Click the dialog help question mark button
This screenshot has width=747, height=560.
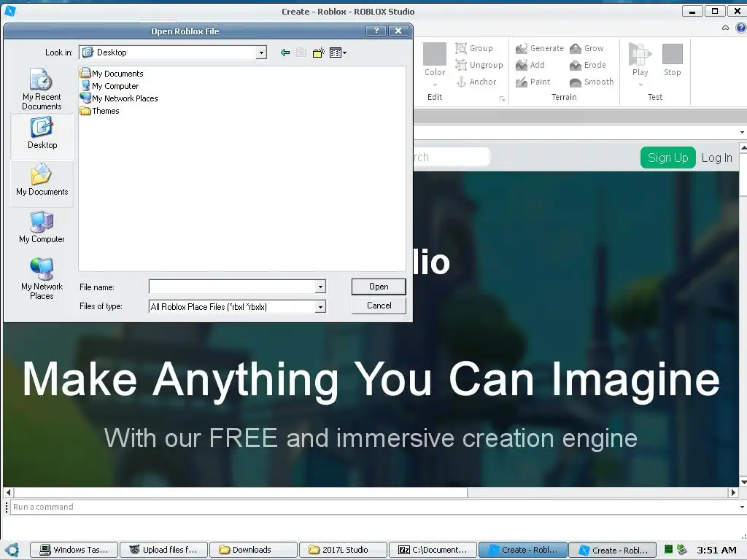coord(376,31)
